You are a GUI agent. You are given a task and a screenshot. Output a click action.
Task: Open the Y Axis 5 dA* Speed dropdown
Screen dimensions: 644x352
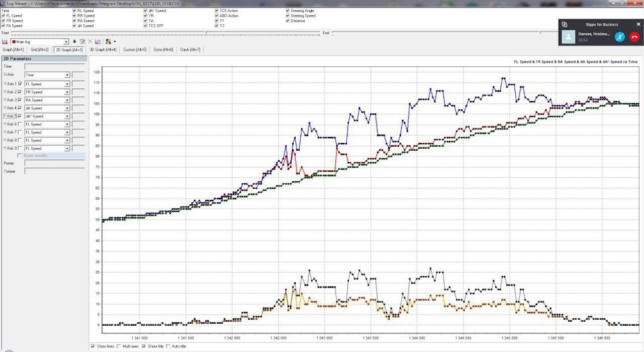tap(67, 116)
